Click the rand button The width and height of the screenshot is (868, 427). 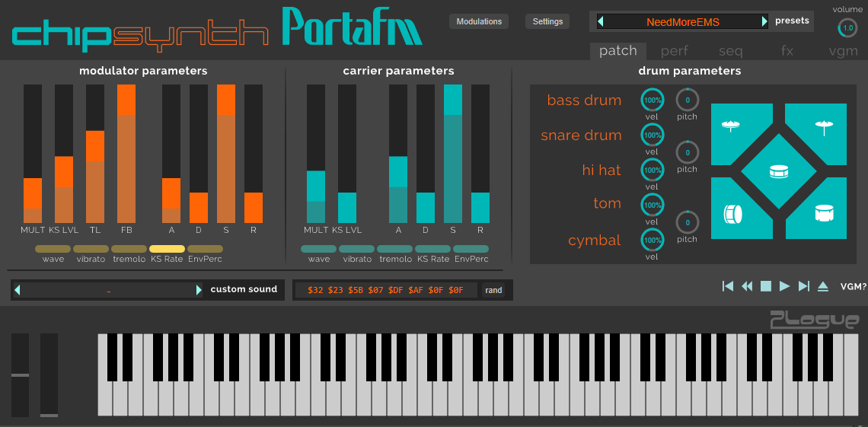pos(493,290)
